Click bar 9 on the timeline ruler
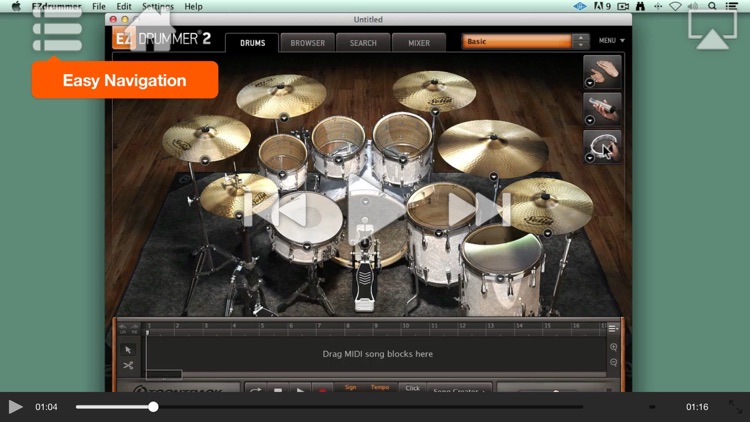Viewport: 750px width, 422px height. [x=376, y=326]
